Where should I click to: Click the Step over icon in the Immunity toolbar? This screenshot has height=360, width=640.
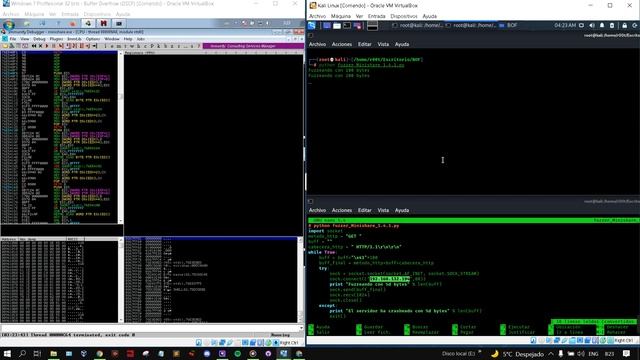click(67, 46)
